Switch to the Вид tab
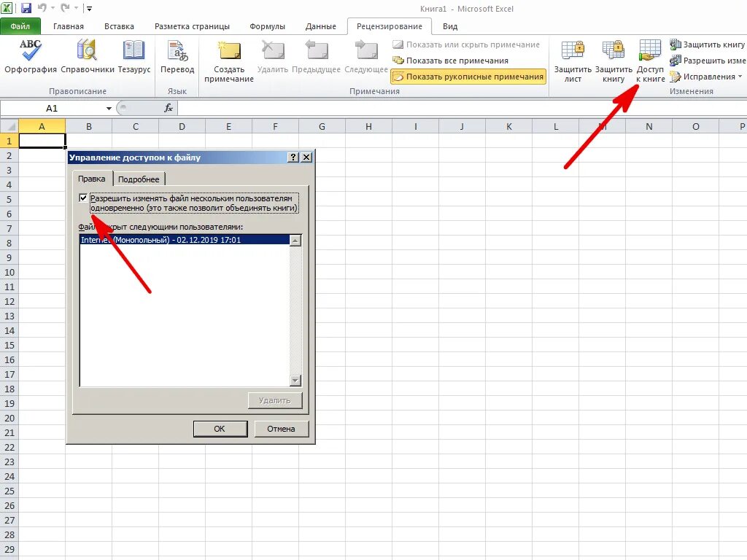Viewport: 747px width, 560px height. coord(449,27)
